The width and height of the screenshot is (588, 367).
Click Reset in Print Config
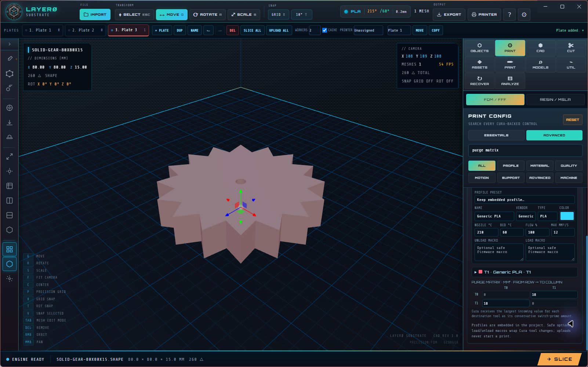[x=572, y=120]
